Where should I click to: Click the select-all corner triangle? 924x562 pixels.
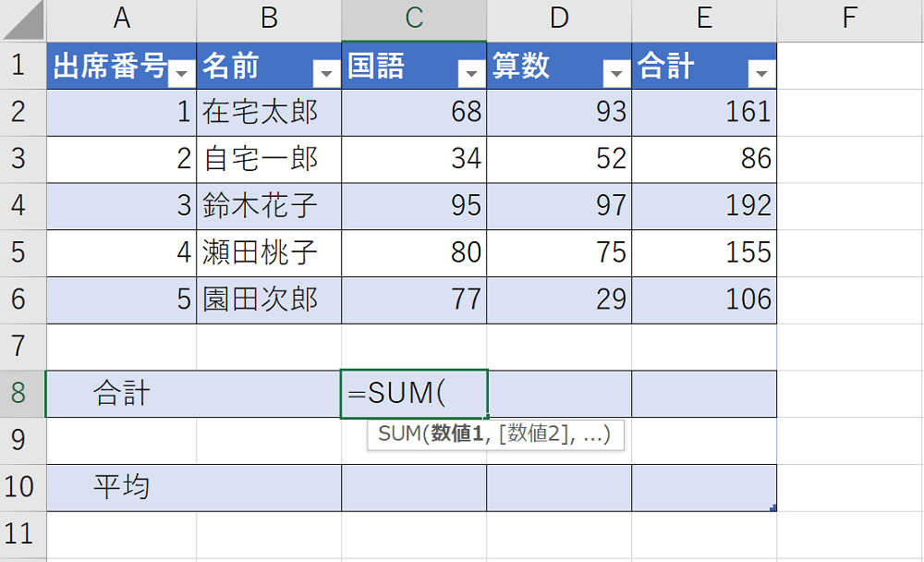tap(23, 20)
